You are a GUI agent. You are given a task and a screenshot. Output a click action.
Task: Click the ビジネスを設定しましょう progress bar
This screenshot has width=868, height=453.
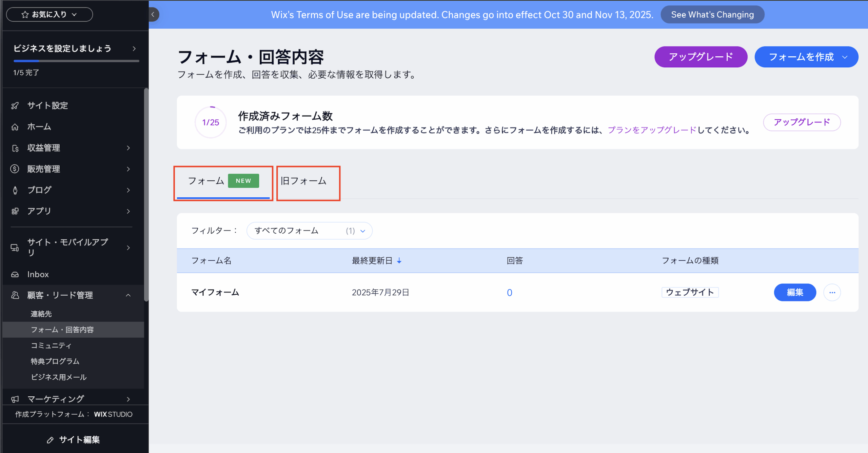click(x=76, y=61)
